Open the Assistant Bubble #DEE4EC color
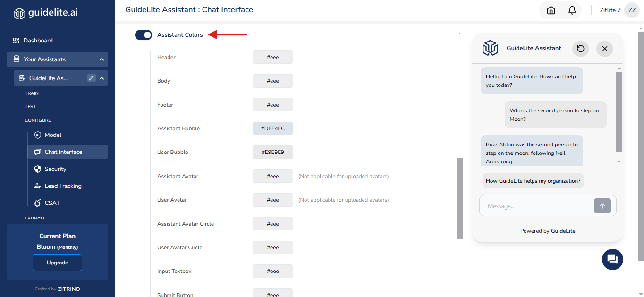The width and height of the screenshot is (644, 297). [x=273, y=128]
